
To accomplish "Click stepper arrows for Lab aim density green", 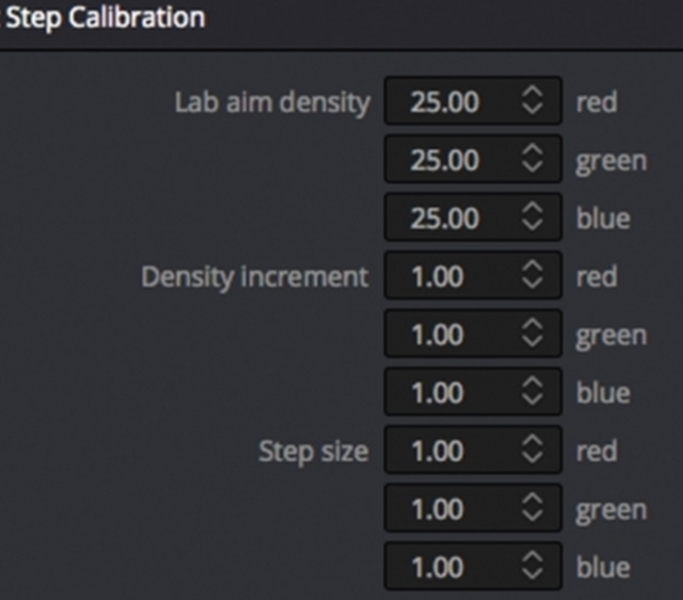I will [533, 160].
